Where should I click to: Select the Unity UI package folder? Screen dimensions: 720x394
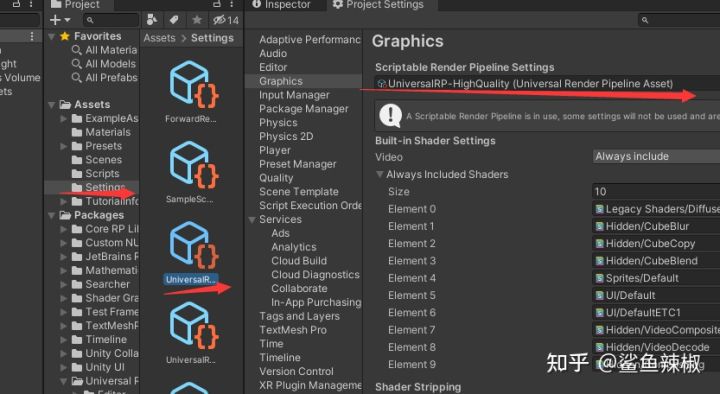click(99, 367)
